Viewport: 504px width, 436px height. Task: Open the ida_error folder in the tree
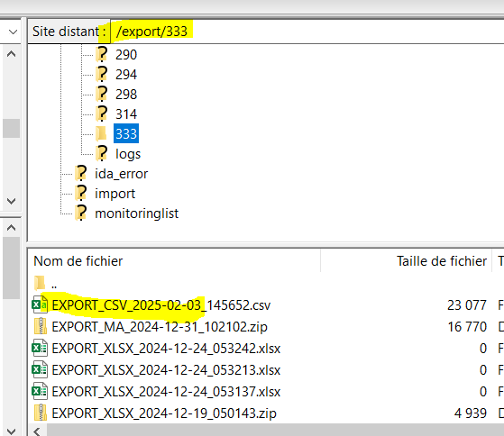121,174
